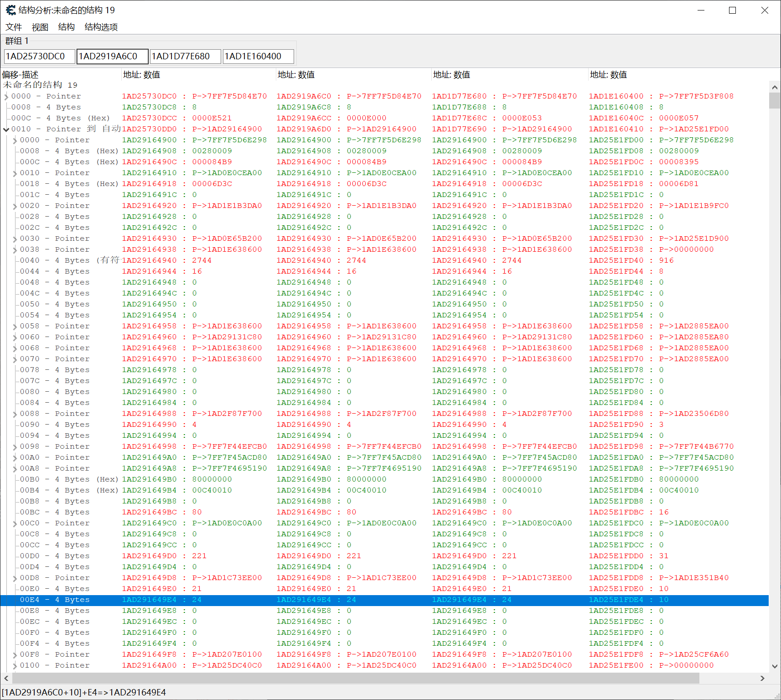Expand the top-level 0000 Pointer node
781x700 pixels.
point(6,97)
